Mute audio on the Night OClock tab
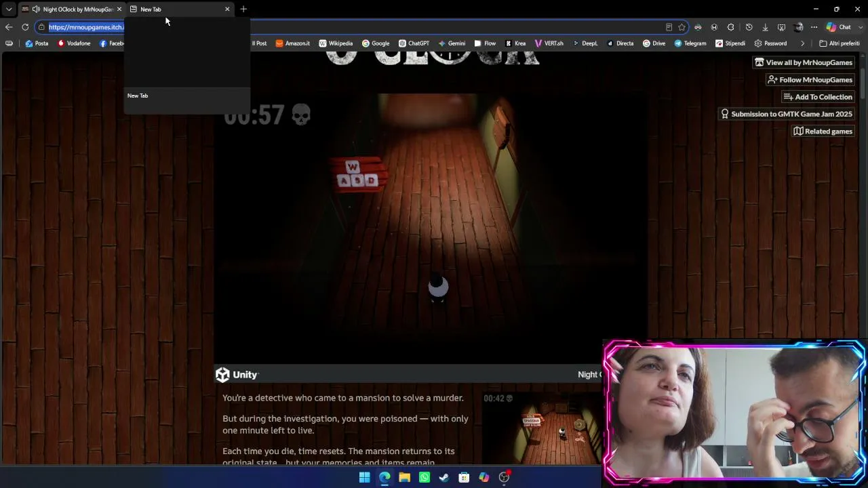868x488 pixels. pyautogui.click(x=36, y=9)
